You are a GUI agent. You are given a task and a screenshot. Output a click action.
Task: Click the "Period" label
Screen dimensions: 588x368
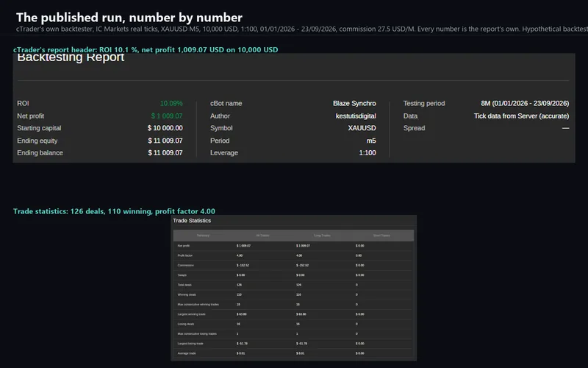[219, 141]
